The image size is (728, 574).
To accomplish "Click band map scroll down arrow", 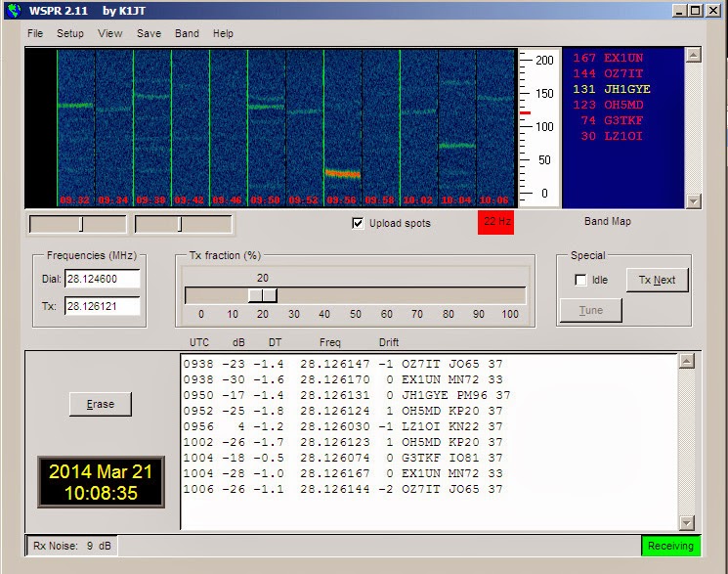I will pos(693,200).
